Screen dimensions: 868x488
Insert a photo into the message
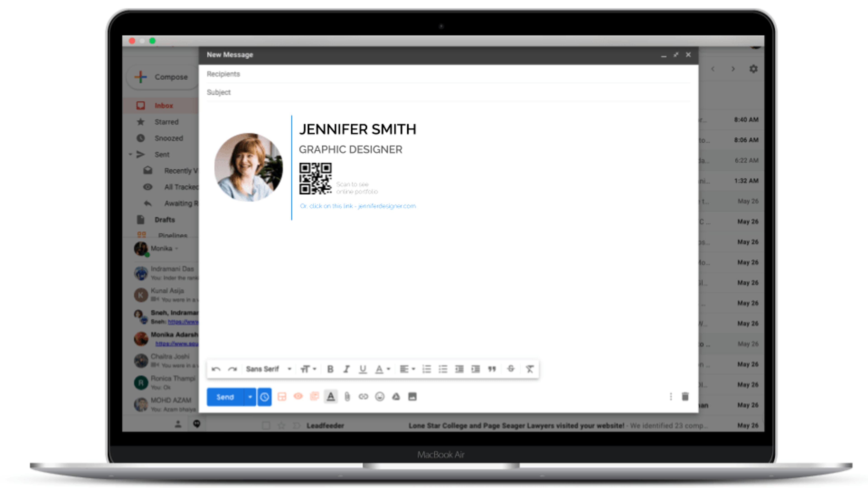(x=413, y=397)
